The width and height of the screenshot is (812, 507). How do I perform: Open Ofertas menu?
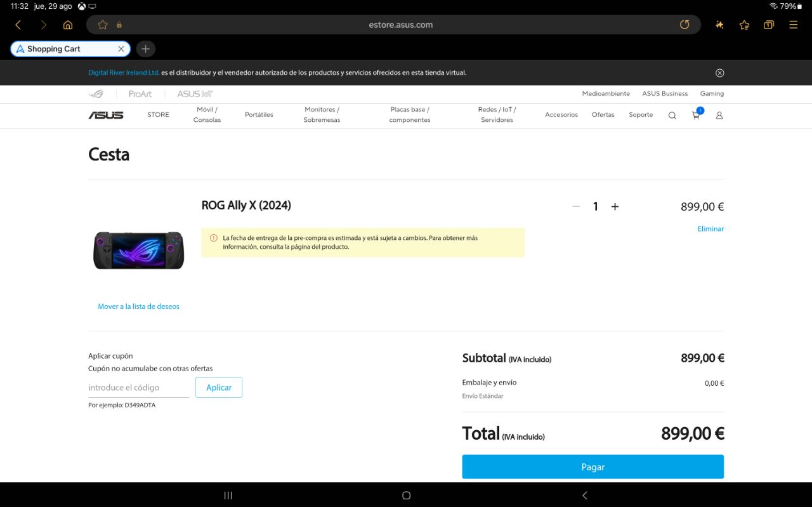point(603,115)
